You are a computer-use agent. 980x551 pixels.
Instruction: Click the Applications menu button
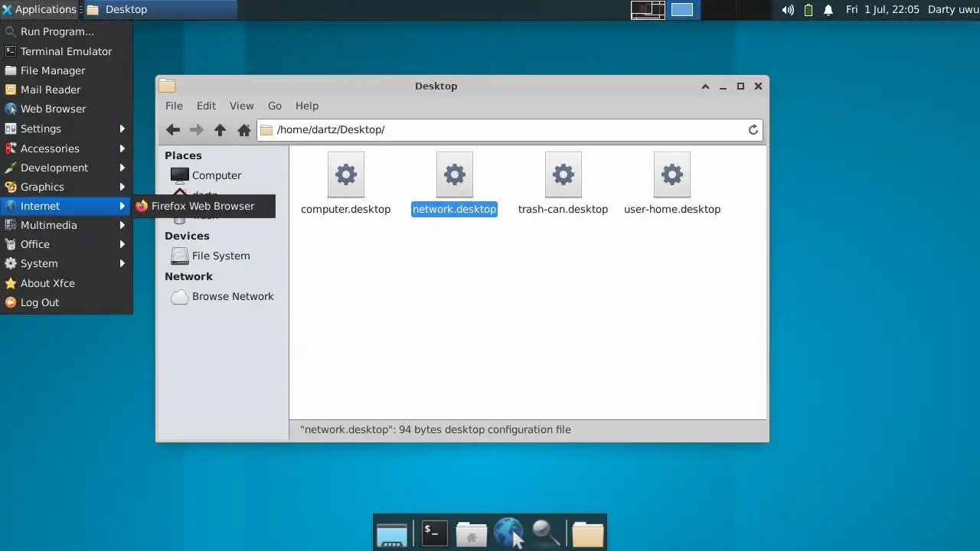[x=40, y=10]
